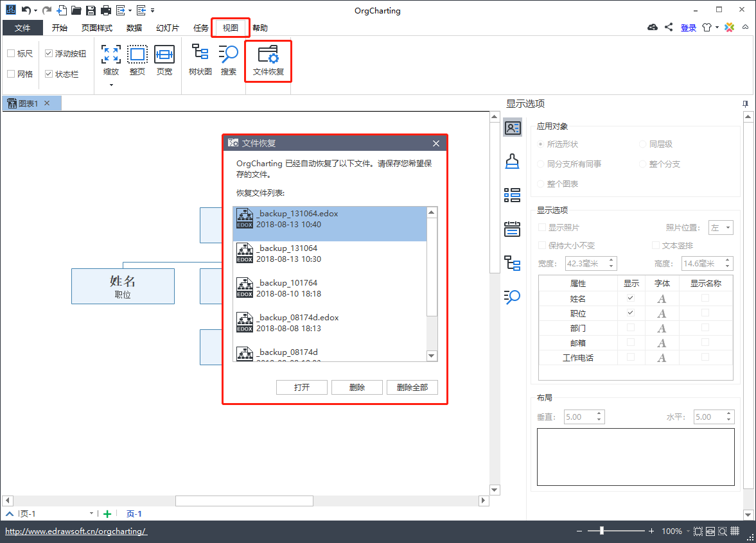Click fit-width icon in status bar

(710, 531)
